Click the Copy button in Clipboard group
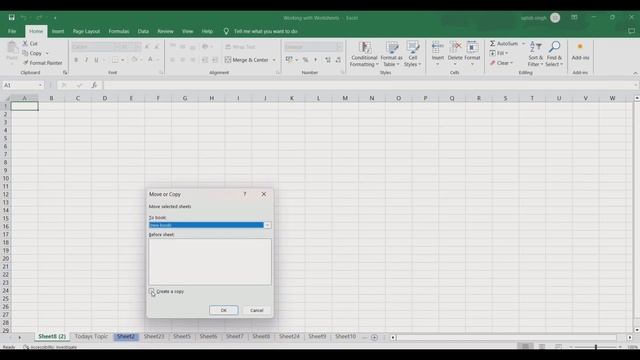Image resolution: width=640 pixels, height=360 pixels. click(32, 53)
